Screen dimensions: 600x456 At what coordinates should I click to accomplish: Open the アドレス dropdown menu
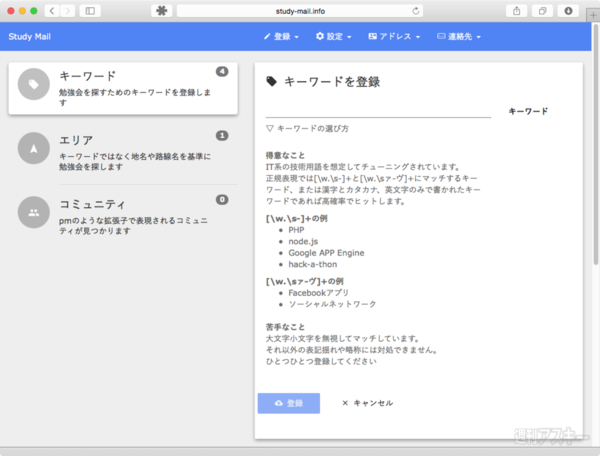tap(392, 36)
